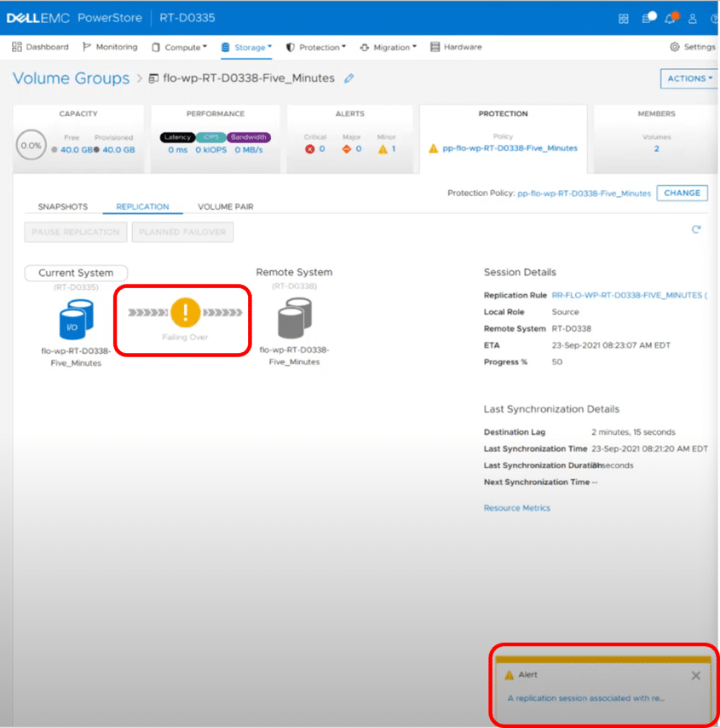Open the alerts bell icon
The image size is (720, 728).
point(670,19)
